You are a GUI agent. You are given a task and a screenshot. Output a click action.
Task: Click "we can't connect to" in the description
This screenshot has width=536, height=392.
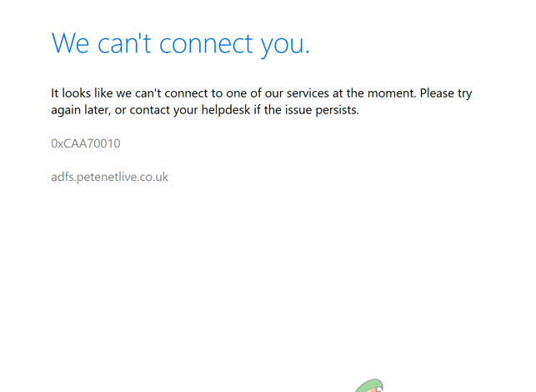175,93
